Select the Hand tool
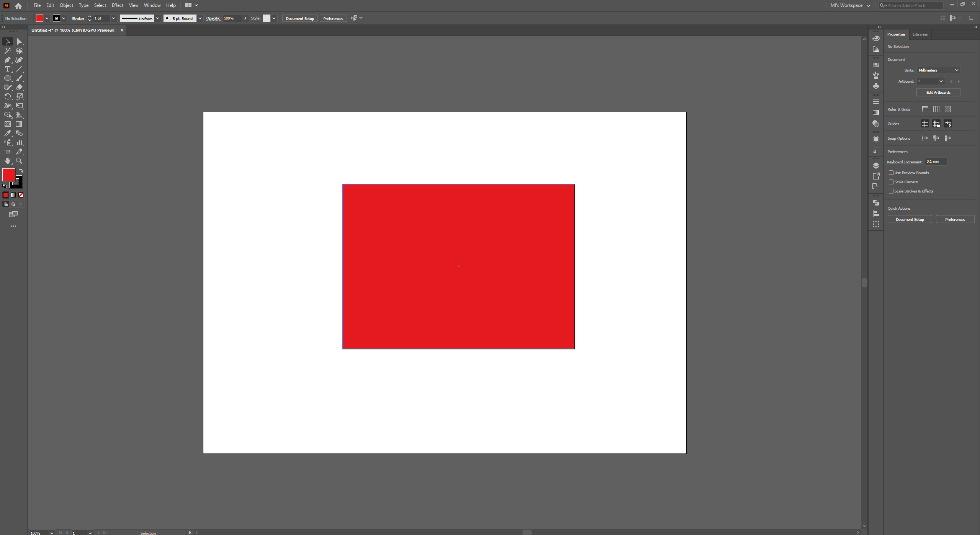Screen dimensions: 980x535 click(x=7, y=161)
